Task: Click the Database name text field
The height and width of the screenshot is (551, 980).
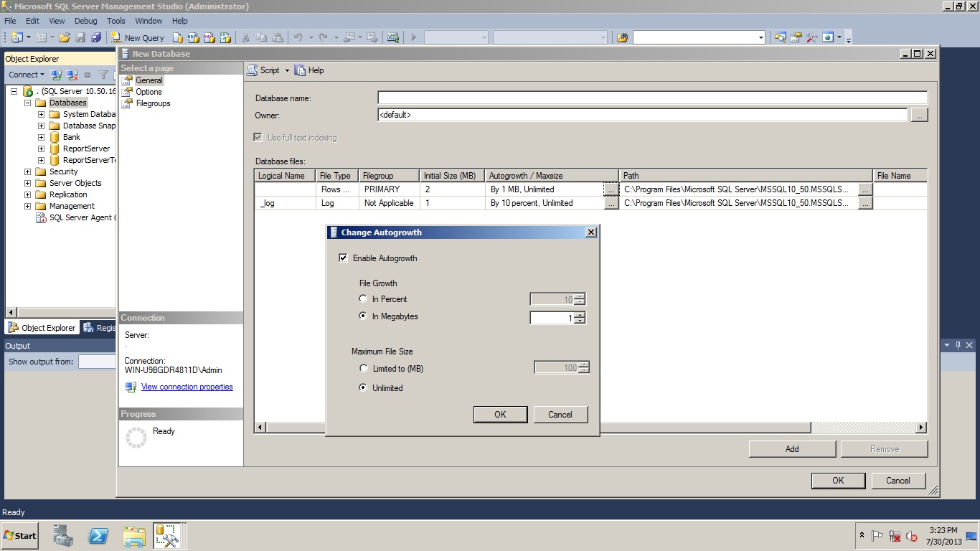Action: click(x=652, y=98)
